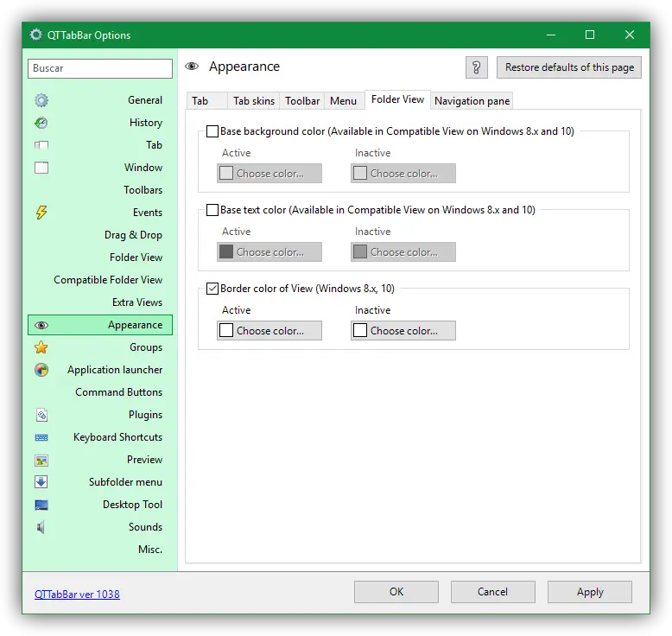The height and width of the screenshot is (636, 672).
Task: Select Events label in sidebar
Action: (x=148, y=213)
